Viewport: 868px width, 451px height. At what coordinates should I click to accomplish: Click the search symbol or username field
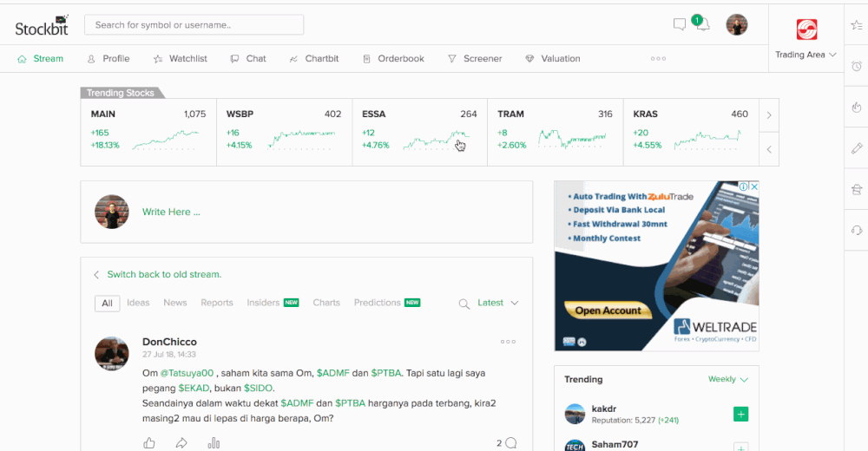pos(194,25)
